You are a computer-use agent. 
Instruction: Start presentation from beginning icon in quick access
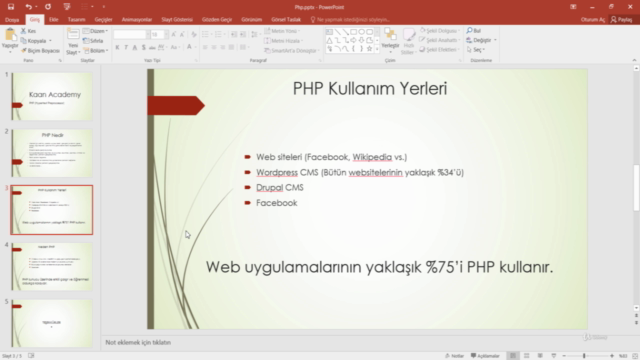click(67, 7)
